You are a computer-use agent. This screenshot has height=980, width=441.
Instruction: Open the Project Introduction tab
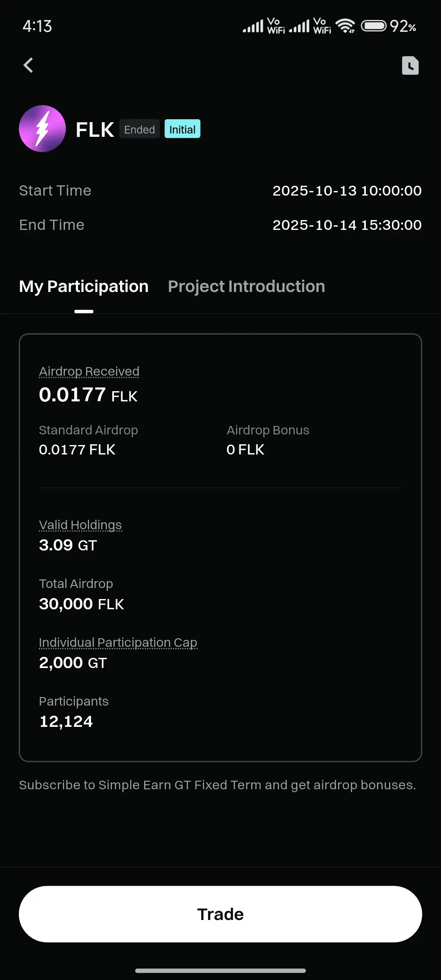[246, 287]
